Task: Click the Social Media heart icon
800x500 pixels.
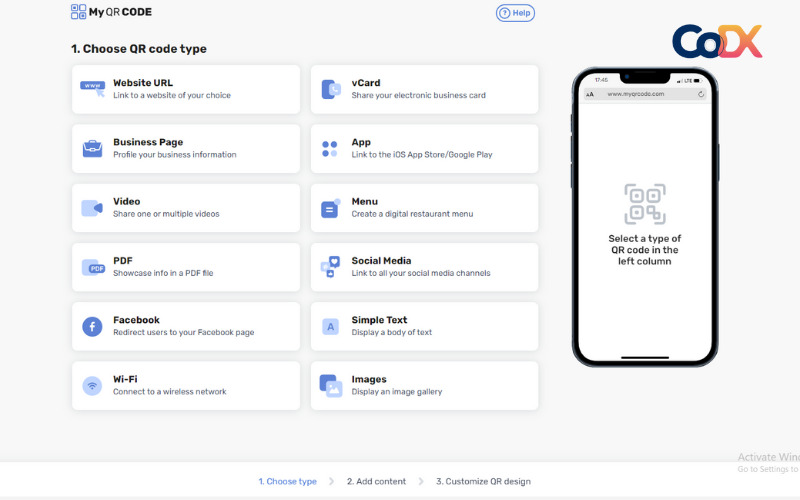Action: pyautogui.click(x=330, y=267)
